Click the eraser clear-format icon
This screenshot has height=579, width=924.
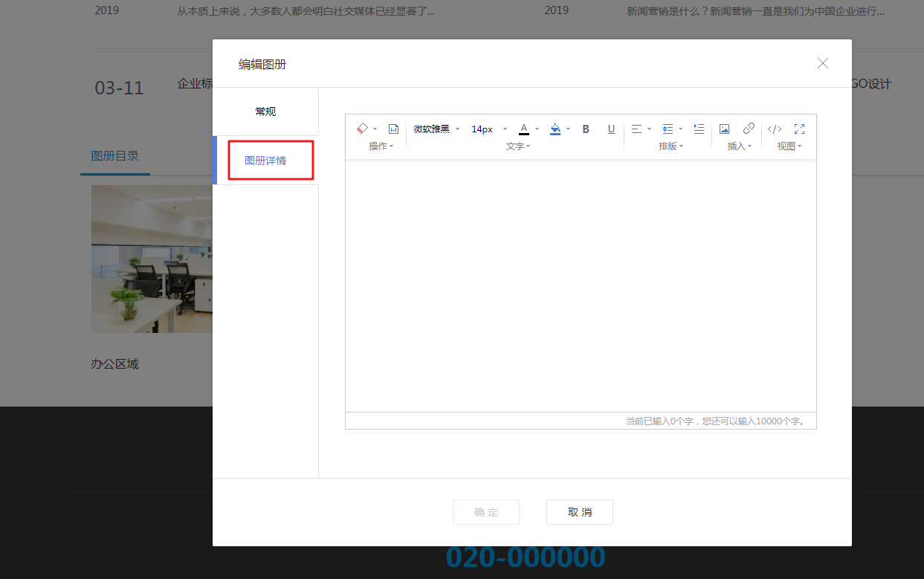[x=362, y=129]
